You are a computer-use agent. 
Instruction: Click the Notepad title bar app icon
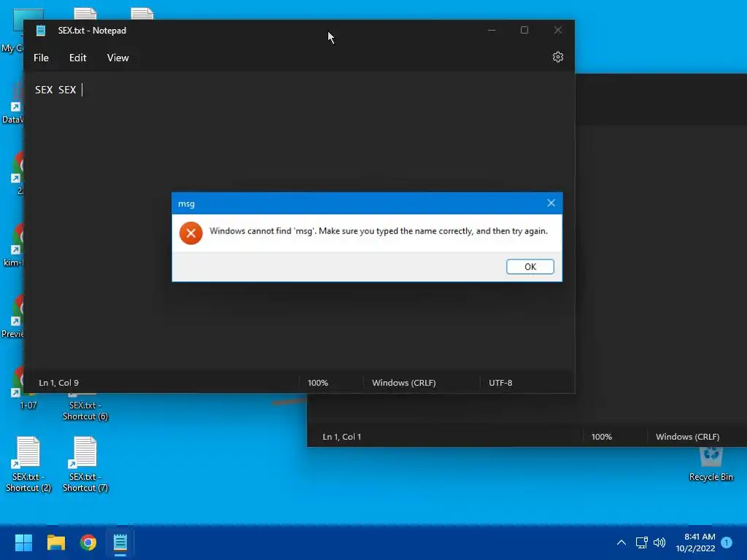pyautogui.click(x=41, y=31)
